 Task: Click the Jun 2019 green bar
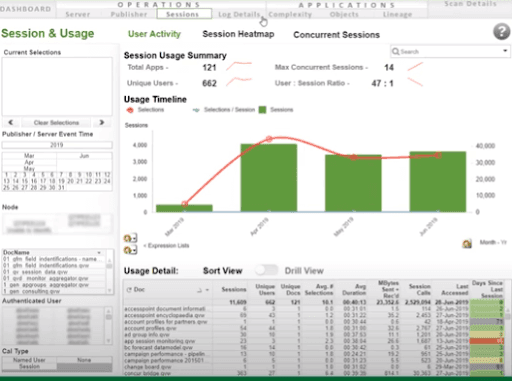pos(438,182)
